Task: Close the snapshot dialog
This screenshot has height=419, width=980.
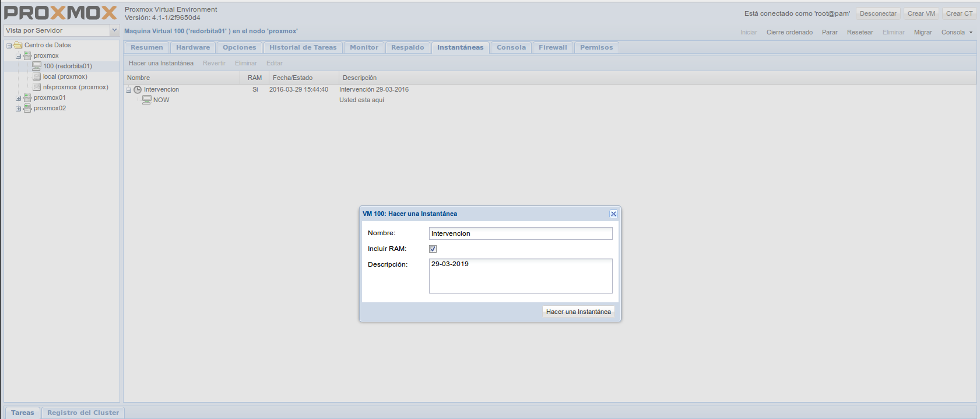Action: (613, 214)
